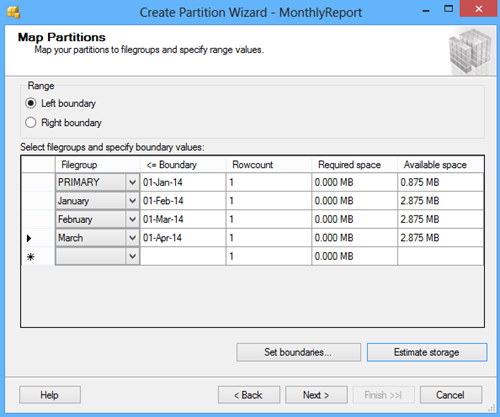This screenshot has width=500, height=417.
Task: Go to previous page with Back
Action: coord(249,395)
